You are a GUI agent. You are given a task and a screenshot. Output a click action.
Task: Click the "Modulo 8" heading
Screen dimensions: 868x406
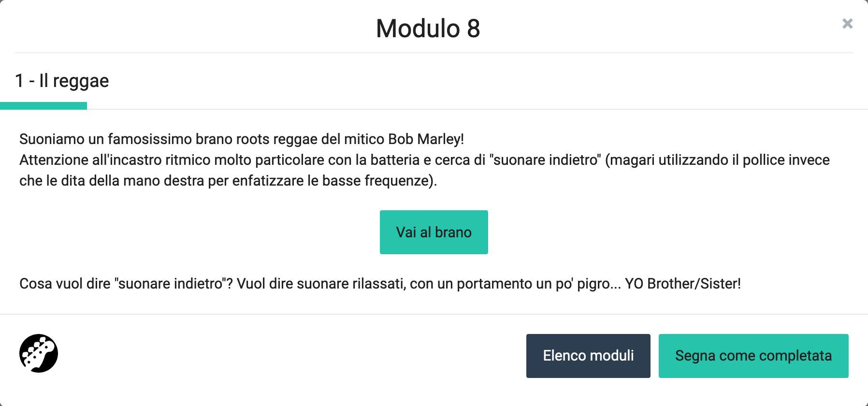428,29
